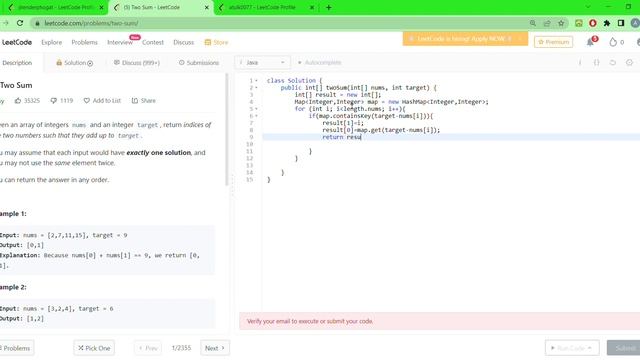Bookmark this page with the star icon
The image size is (640, 360).
pyautogui.click(x=561, y=23)
